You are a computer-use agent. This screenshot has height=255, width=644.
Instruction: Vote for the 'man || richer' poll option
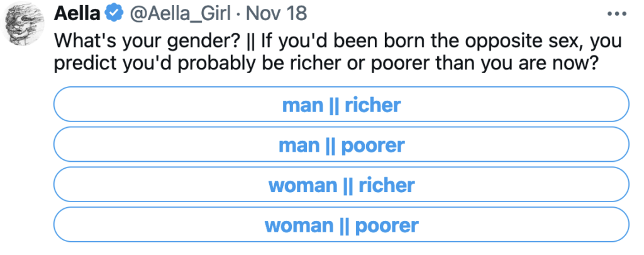click(x=341, y=105)
